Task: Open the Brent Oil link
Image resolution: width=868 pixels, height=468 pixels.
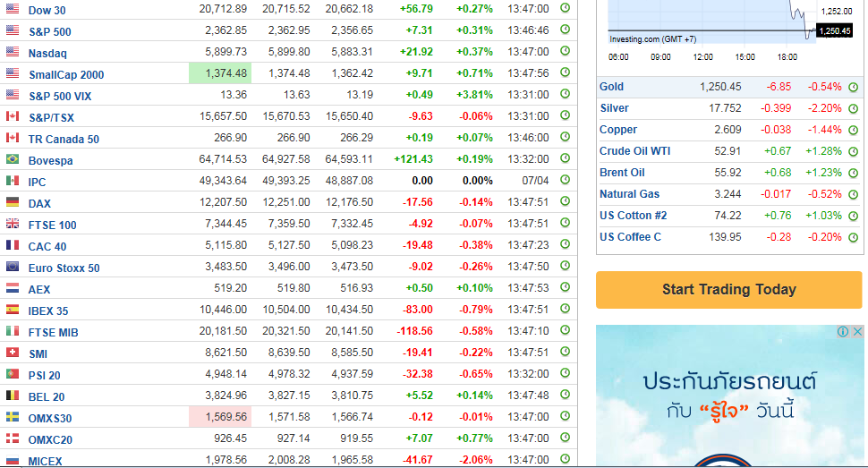Action: [622, 173]
